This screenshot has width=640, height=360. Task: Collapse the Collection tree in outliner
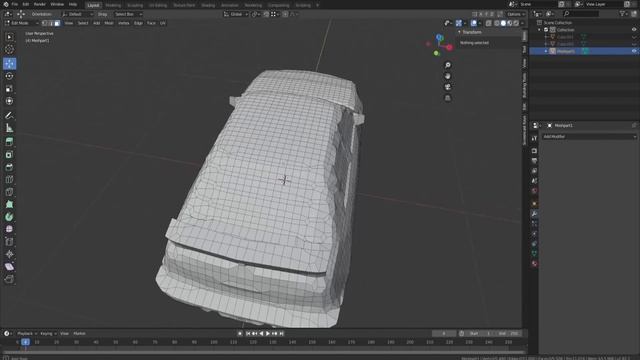click(x=539, y=29)
